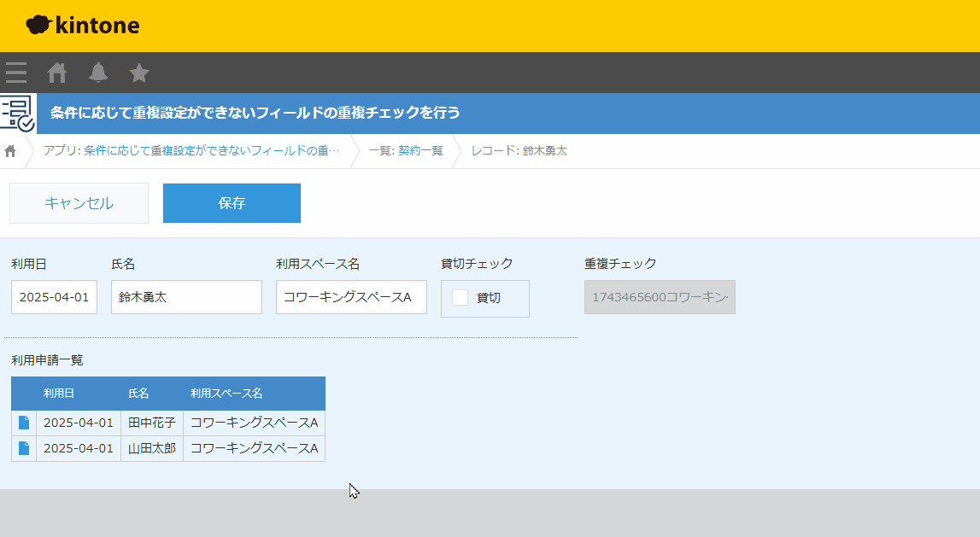Viewport: 980px width, 537px height.
Task: Open record details for 田中花子 row
Action: click(24, 423)
